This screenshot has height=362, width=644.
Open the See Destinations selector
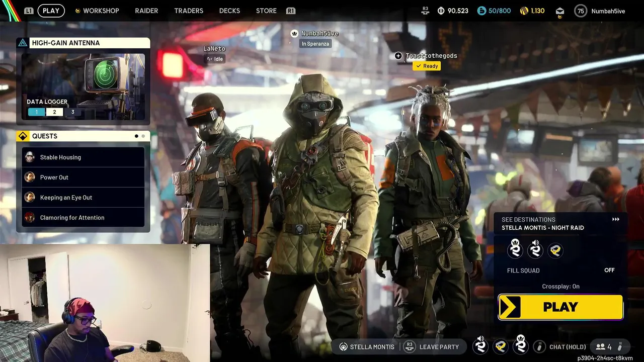(560, 224)
